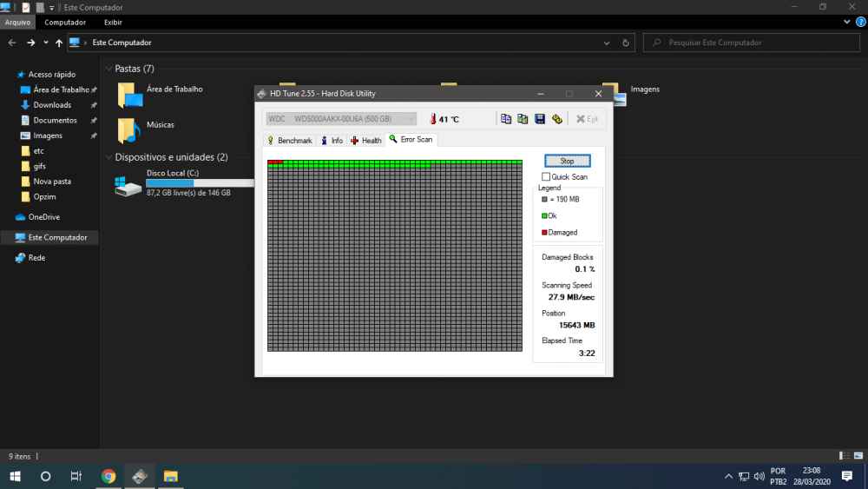Open the Info tab in HD Tune
This screenshot has width=868, height=489.
(332, 140)
